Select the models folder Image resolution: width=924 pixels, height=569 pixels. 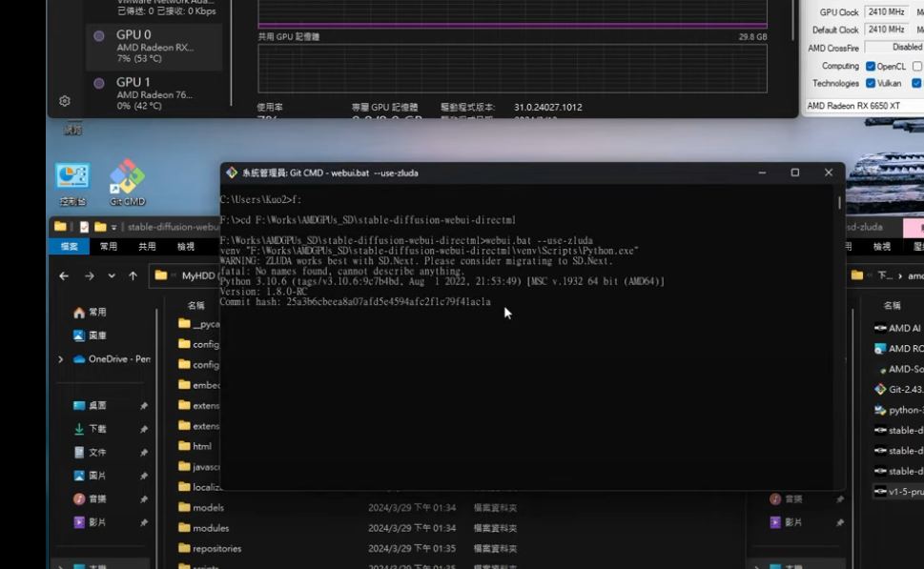coord(201,508)
